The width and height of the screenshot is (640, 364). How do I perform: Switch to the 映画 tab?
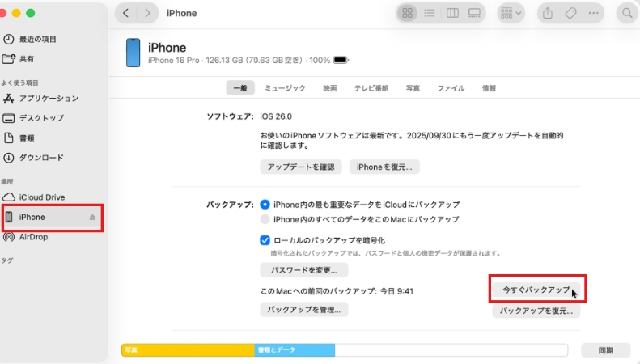point(330,88)
